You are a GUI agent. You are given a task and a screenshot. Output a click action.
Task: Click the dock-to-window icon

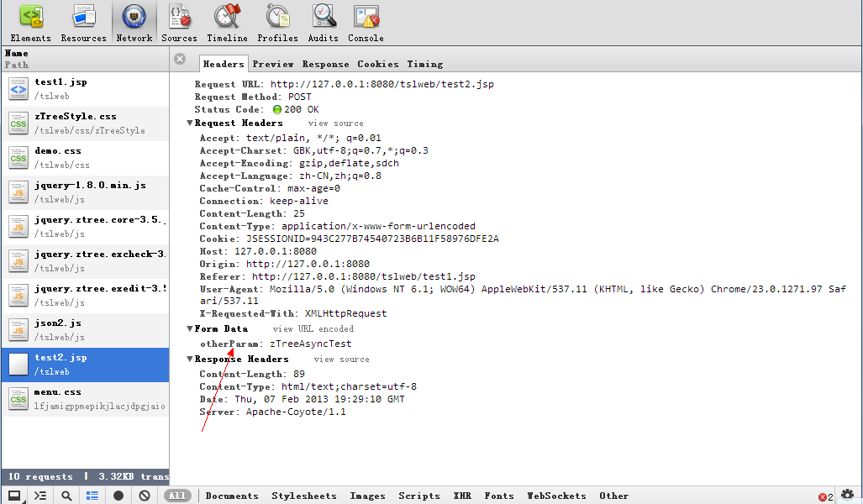(14, 496)
